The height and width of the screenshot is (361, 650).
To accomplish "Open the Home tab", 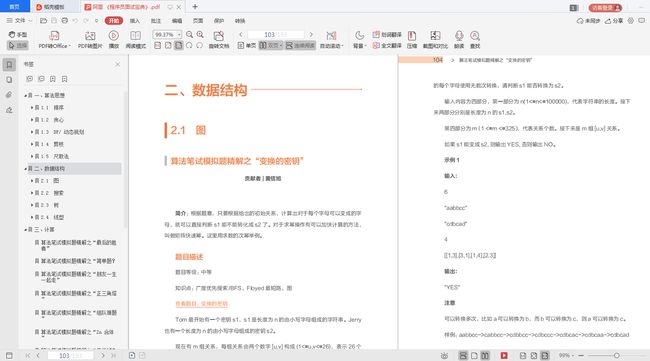I will tap(15, 7).
